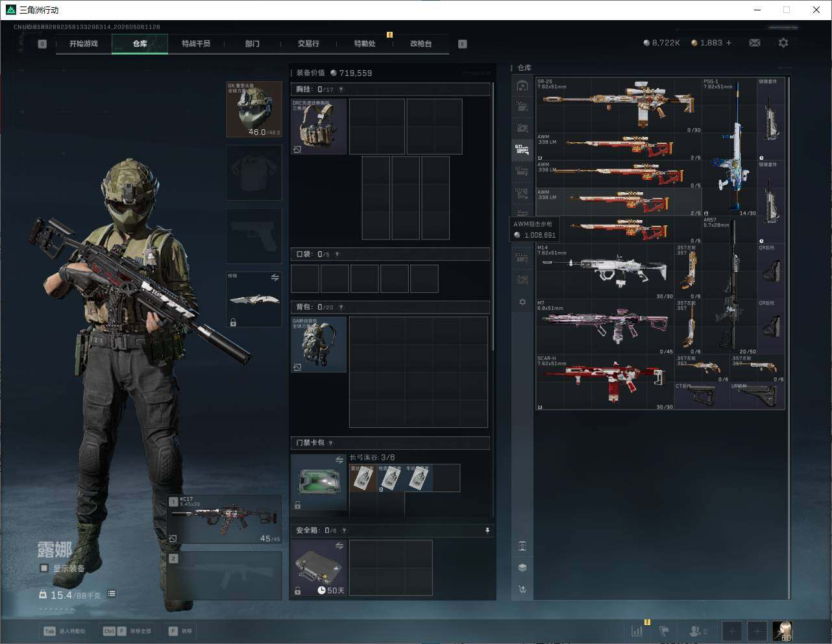Select the CT后托 stock attachment
This screenshot has width=832, height=644.
(702, 396)
